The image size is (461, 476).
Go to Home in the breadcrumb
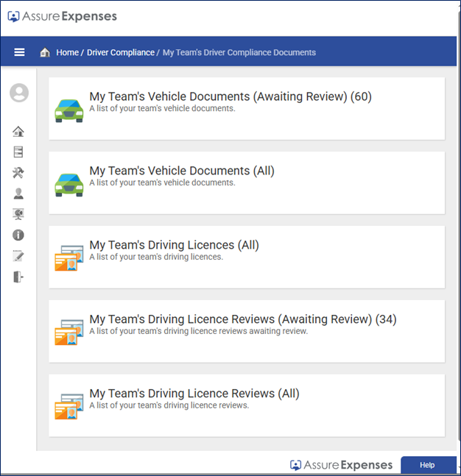pos(67,53)
